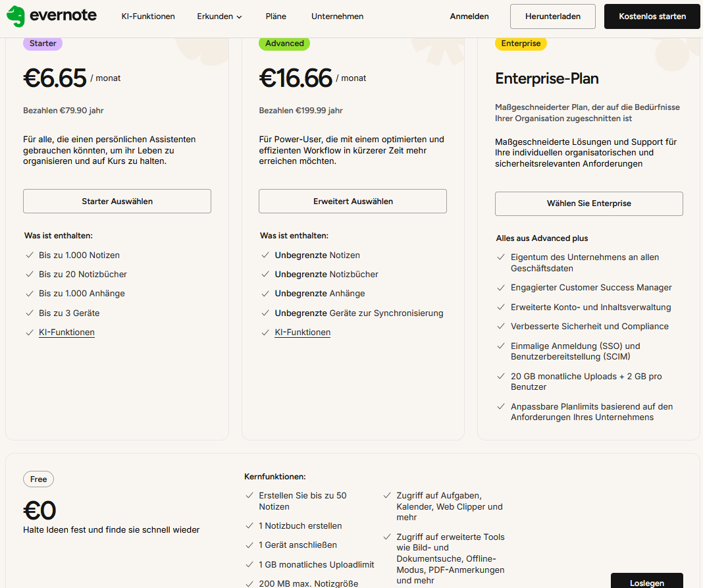Click 'Zugriff auf Aufgaben, Kalender' feature
Viewport: 703px width, 588px height.
pyautogui.click(x=449, y=506)
